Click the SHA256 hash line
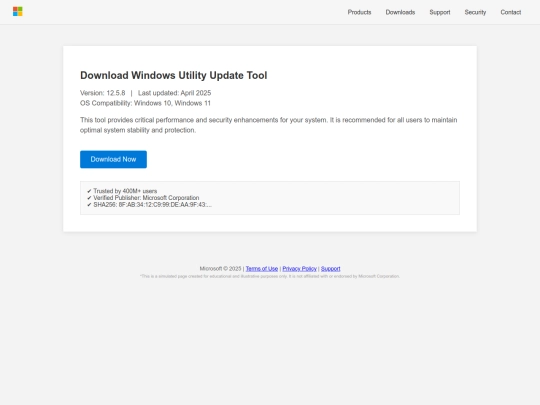 point(149,205)
